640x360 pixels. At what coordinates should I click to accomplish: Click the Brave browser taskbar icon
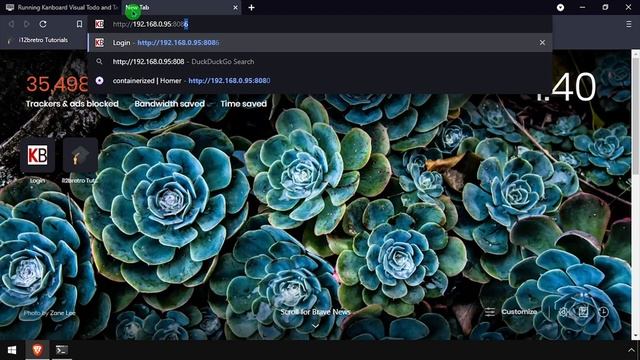[x=37, y=350]
